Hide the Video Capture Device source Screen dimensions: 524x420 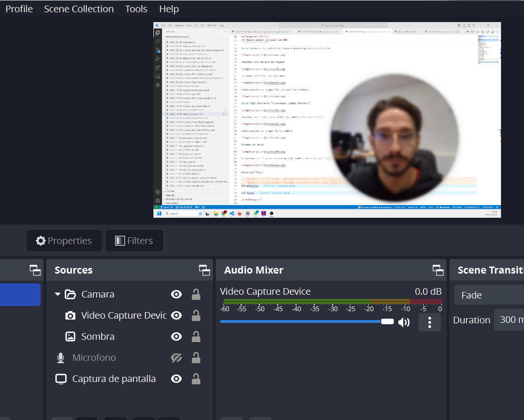tap(176, 315)
